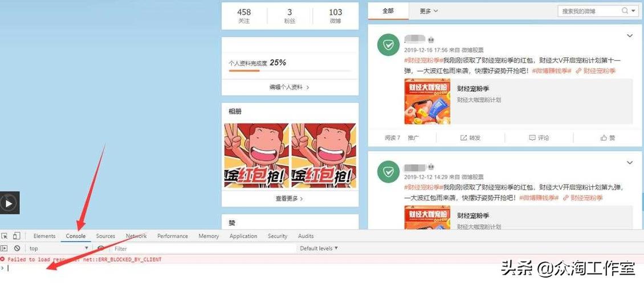Screen dimensions: 644x285
Task: Click the 转发 repost button on the first post
Action: click(470, 138)
